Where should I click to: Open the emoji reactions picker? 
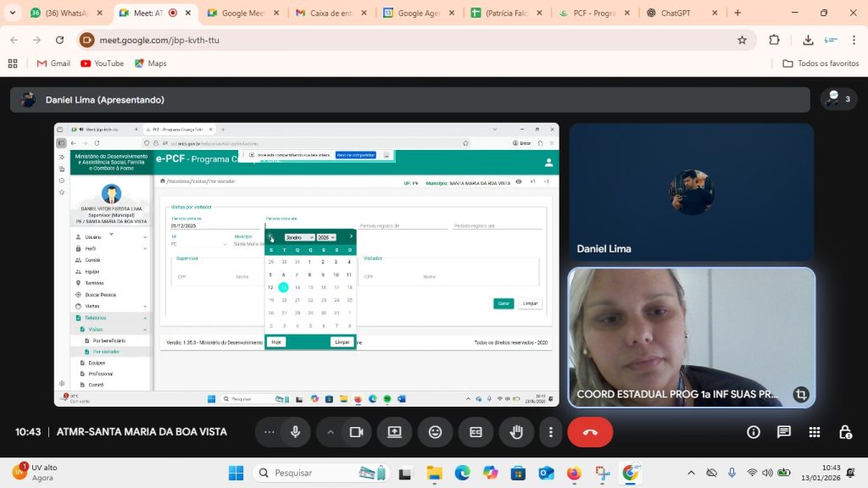435,432
